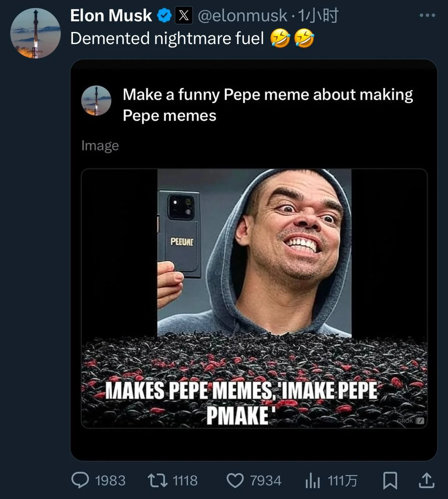The height and width of the screenshot is (499, 448).
Task: Expand the attached Image preview
Action: click(x=100, y=145)
